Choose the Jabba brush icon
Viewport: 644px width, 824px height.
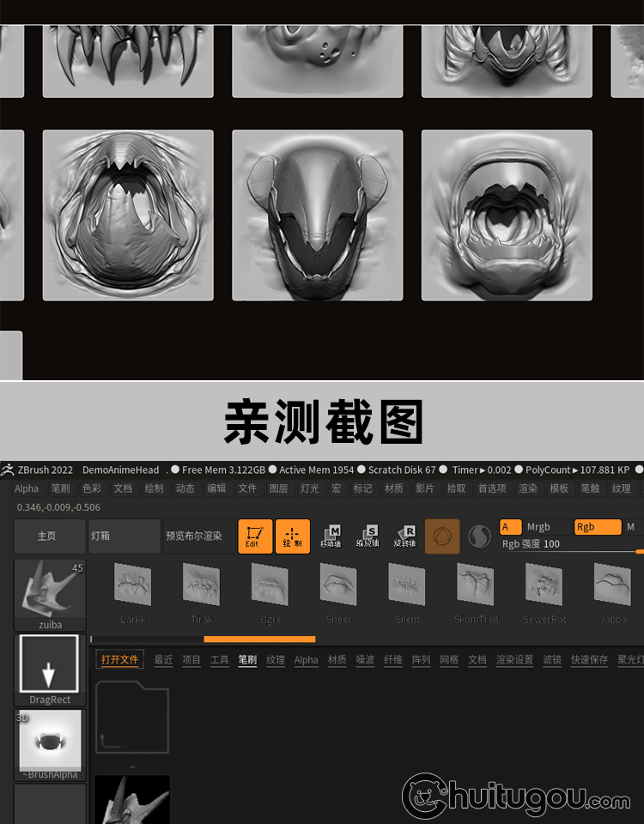click(x=612, y=591)
